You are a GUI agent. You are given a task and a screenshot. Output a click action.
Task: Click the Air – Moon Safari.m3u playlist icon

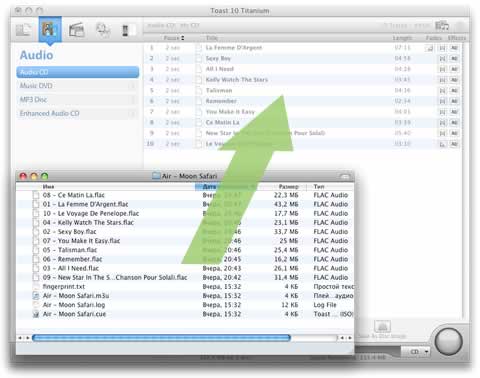tap(36, 296)
